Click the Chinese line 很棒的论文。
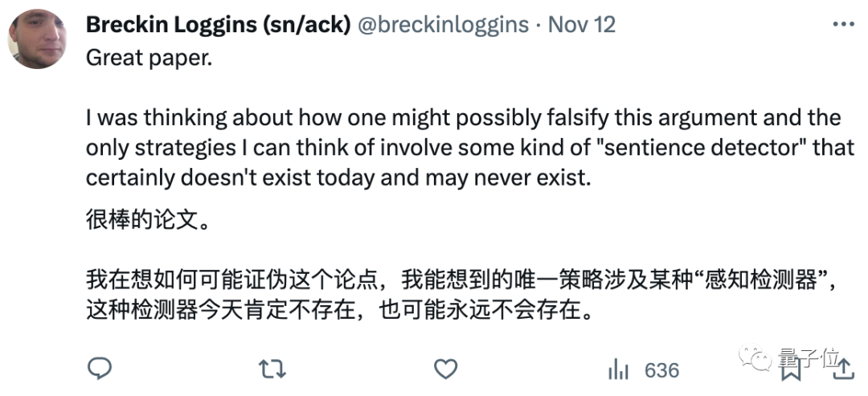The image size is (868, 396). (x=148, y=220)
